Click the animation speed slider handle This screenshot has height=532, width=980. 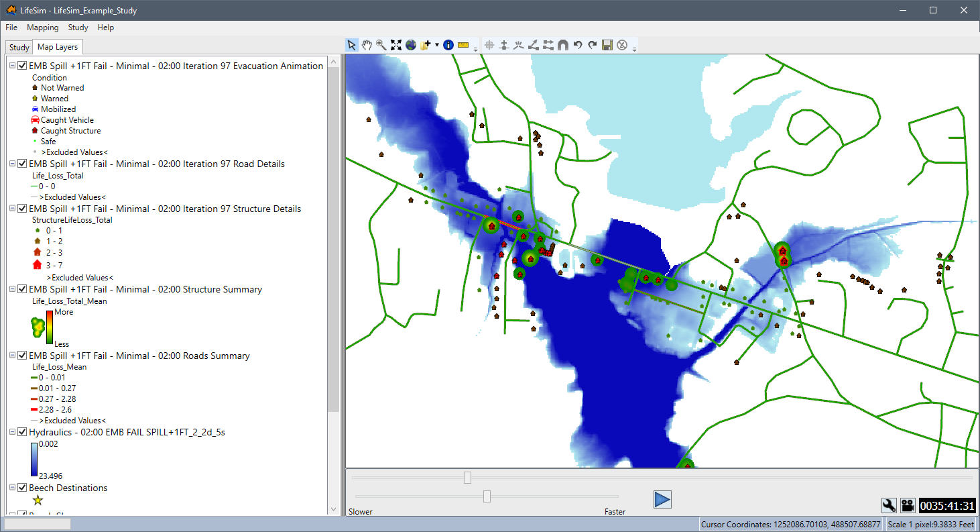[487, 496]
